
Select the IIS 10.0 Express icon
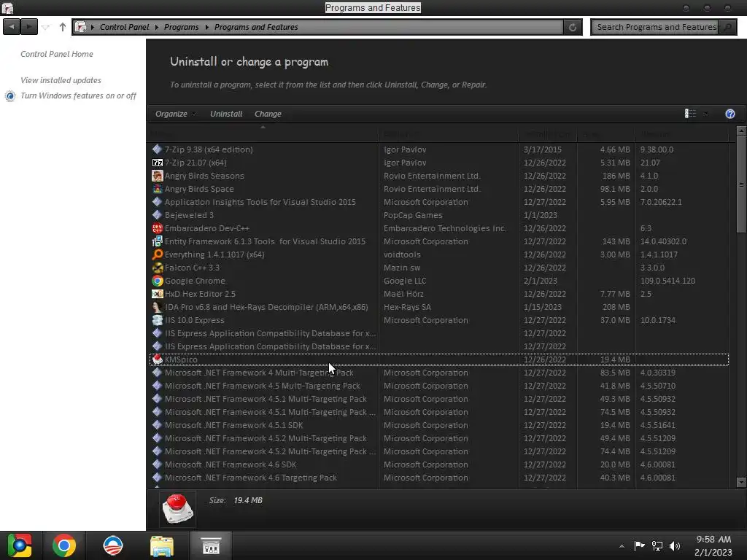coord(158,320)
